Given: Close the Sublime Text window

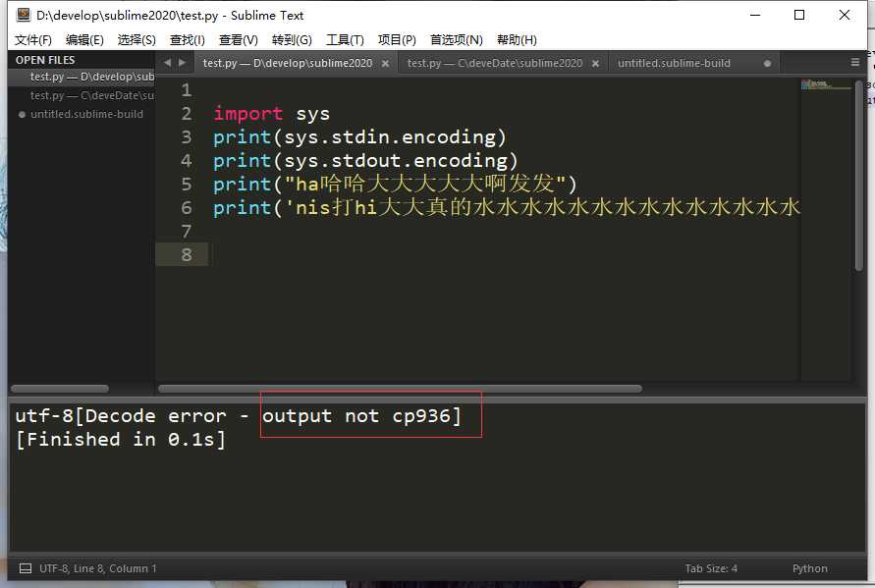Looking at the screenshot, I should tap(845, 15).
